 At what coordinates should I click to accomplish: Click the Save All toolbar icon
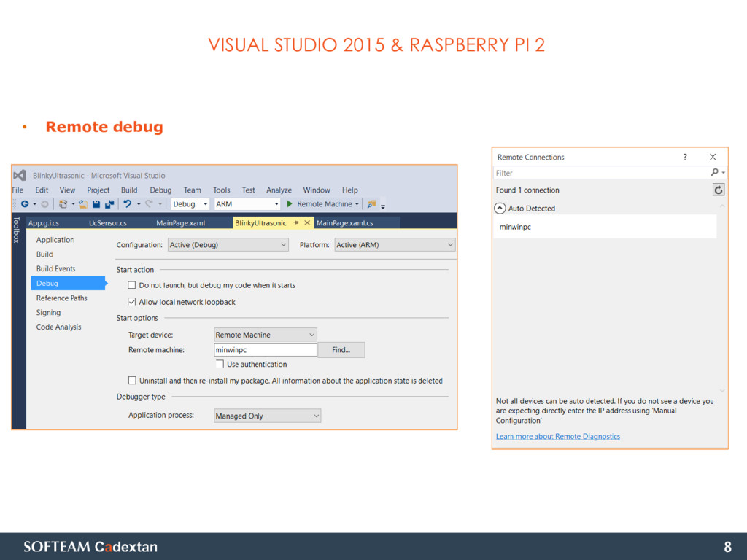click(109, 204)
